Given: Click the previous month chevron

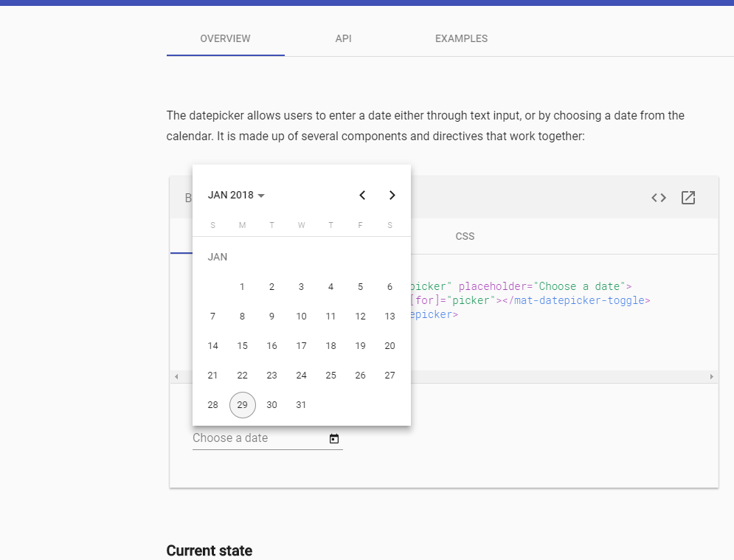Looking at the screenshot, I should click(362, 195).
